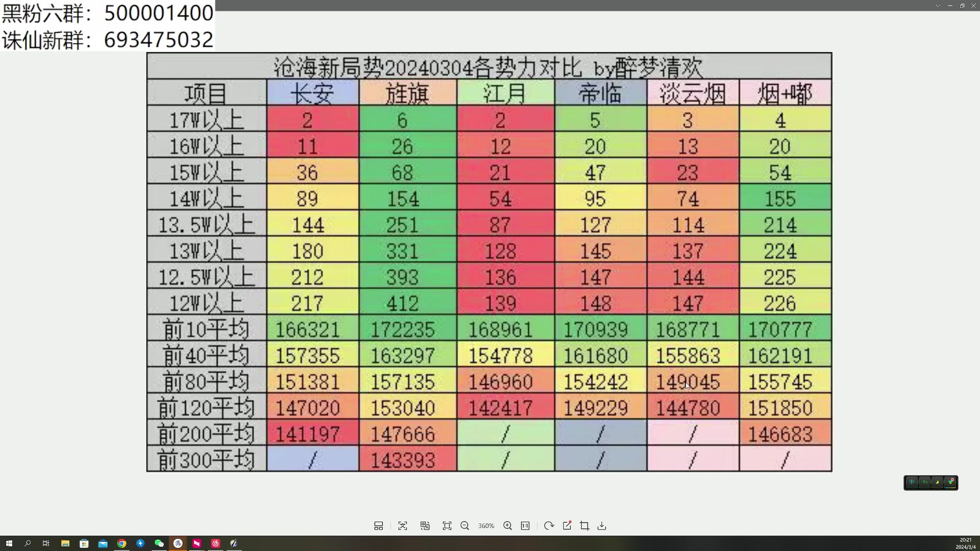Screen dimensions: 980x551
Task: Open the 360% zoom level selector
Action: coord(486,526)
